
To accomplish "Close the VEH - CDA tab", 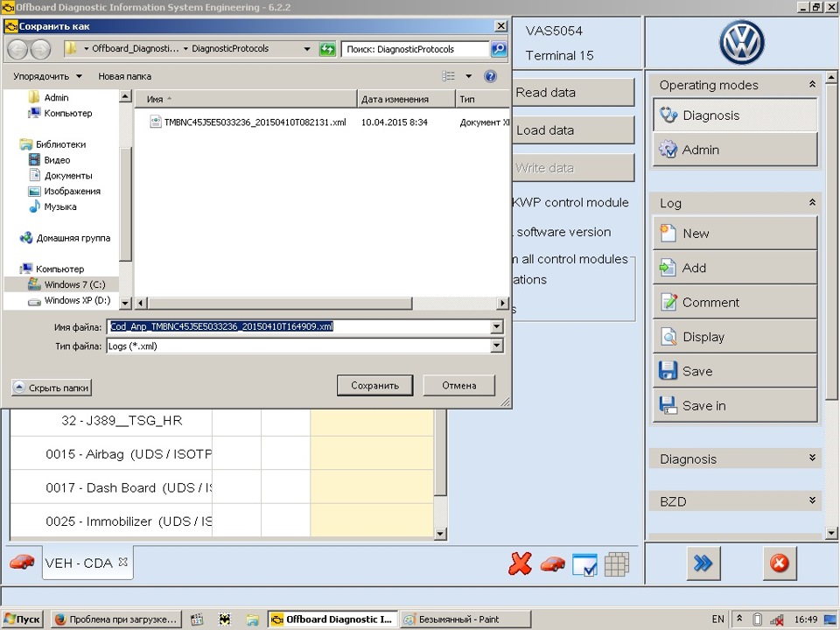I will [122, 562].
